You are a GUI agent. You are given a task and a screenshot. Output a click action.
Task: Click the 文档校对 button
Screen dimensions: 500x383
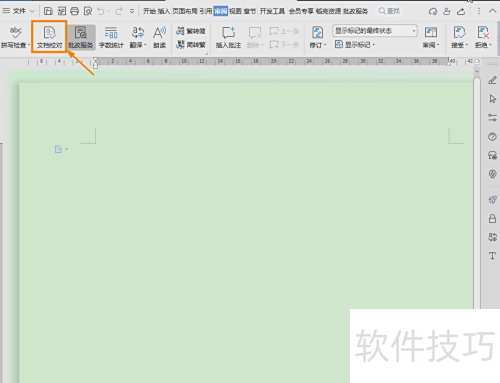[50, 37]
